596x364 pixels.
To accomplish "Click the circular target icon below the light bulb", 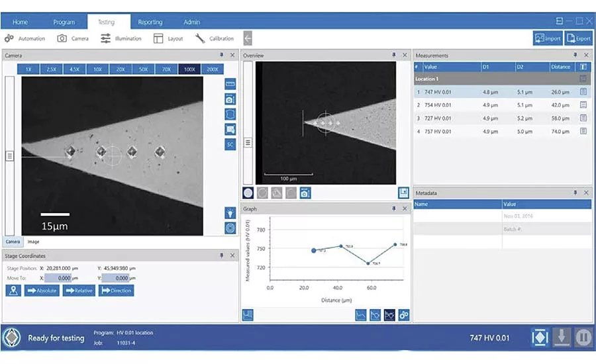I will click(x=230, y=228).
